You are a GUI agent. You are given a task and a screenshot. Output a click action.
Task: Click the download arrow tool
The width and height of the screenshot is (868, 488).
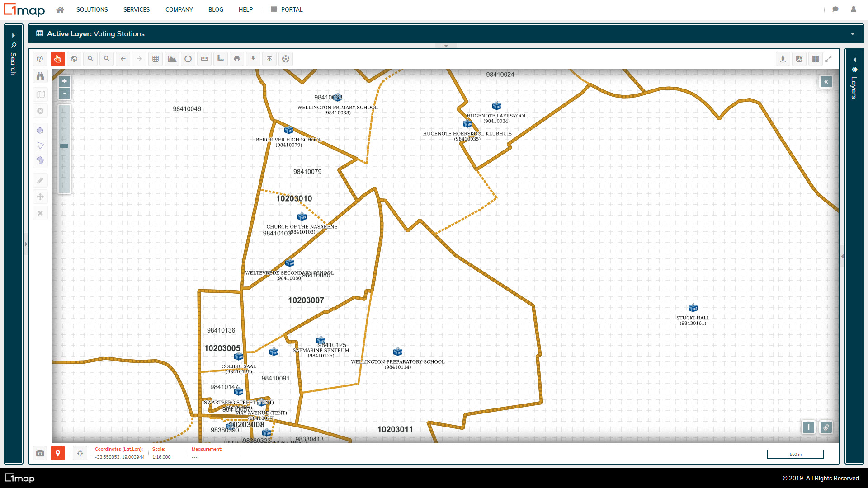[x=253, y=59]
